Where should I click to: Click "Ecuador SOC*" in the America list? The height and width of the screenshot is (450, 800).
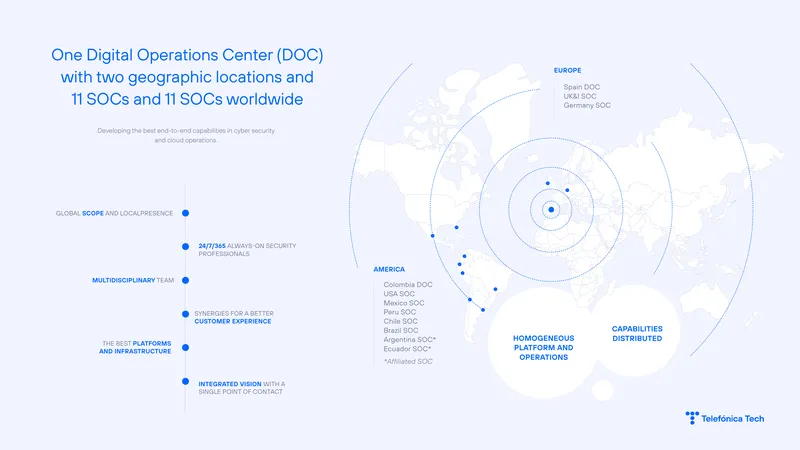407,349
